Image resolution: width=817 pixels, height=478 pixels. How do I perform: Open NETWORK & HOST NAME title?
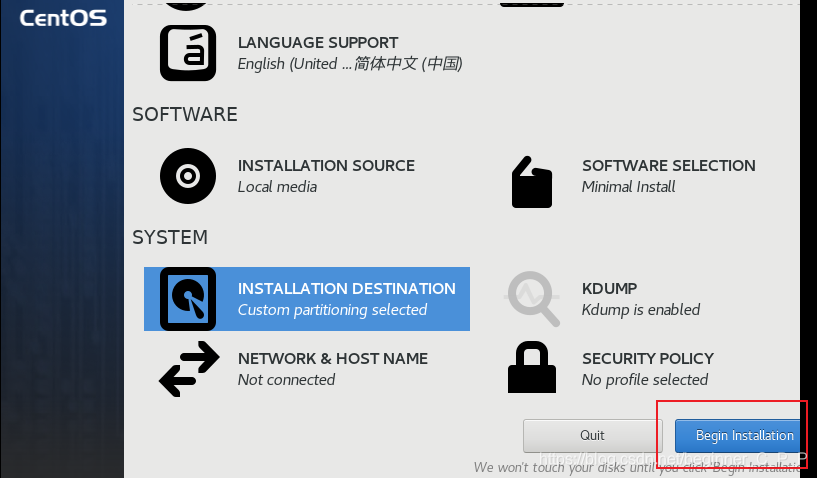point(332,359)
